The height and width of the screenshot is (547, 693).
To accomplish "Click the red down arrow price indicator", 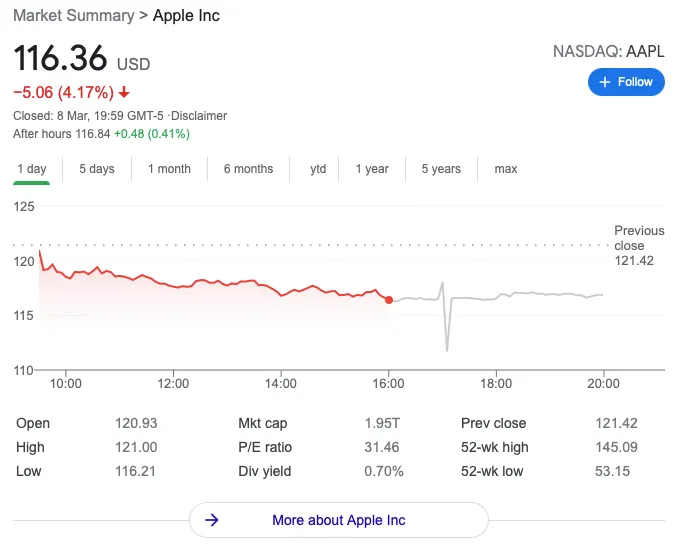I will coord(124,92).
